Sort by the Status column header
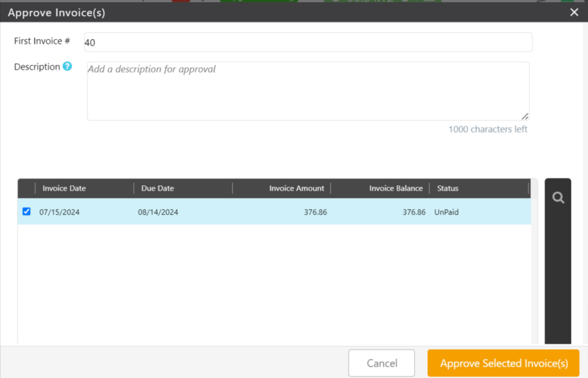Viewport: 588px width, 378px height. (x=447, y=188)
